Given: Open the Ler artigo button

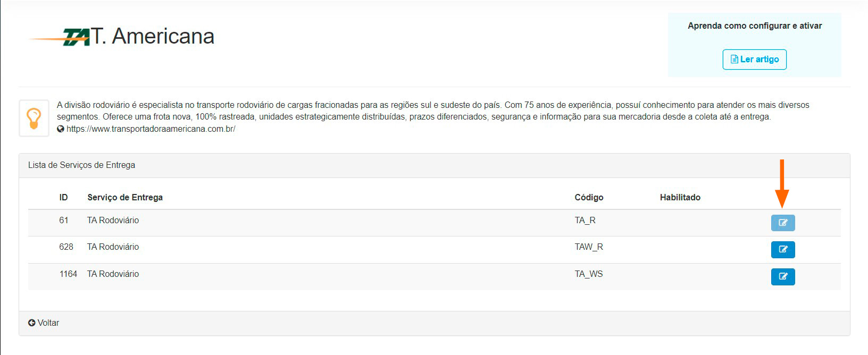Looking at the screenshot, I should tap(754, 60).
